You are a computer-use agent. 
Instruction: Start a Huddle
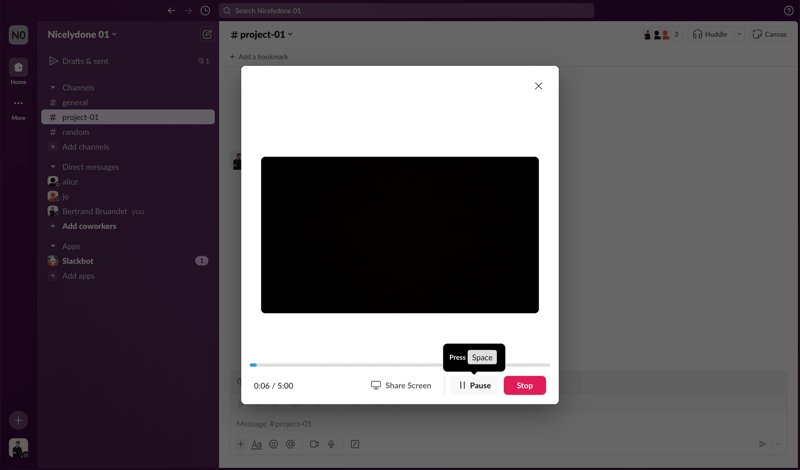710,34
